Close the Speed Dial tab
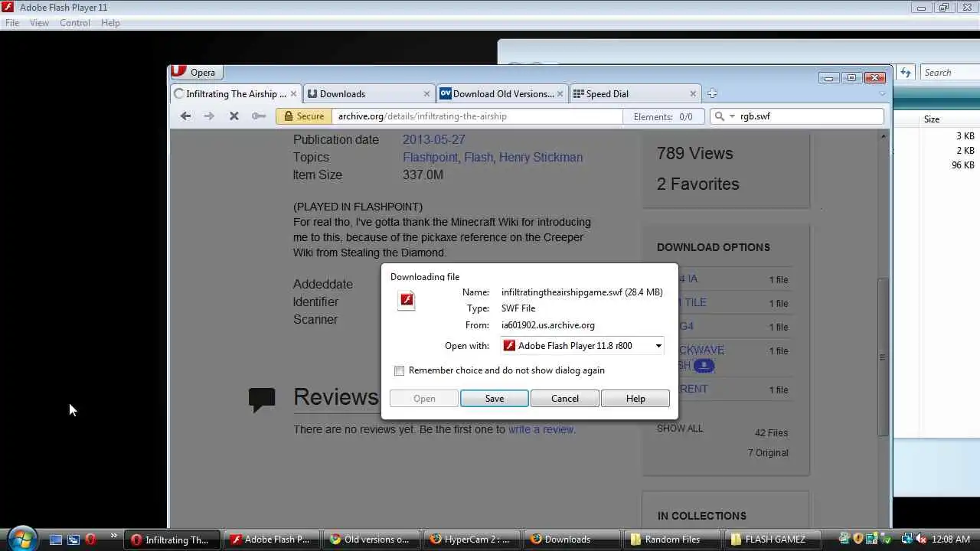The width and height of the screenshot is (980, 551). [693, 93]
